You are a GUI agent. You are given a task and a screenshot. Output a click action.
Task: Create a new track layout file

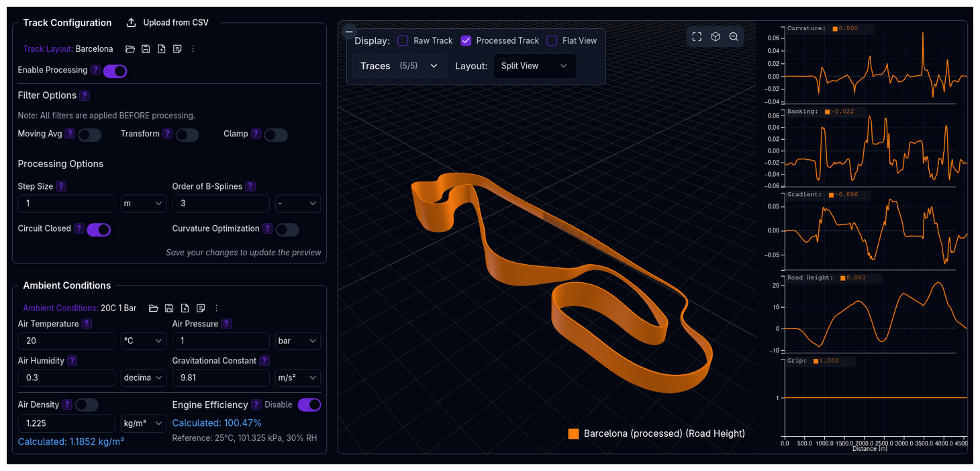click(161, 48)
